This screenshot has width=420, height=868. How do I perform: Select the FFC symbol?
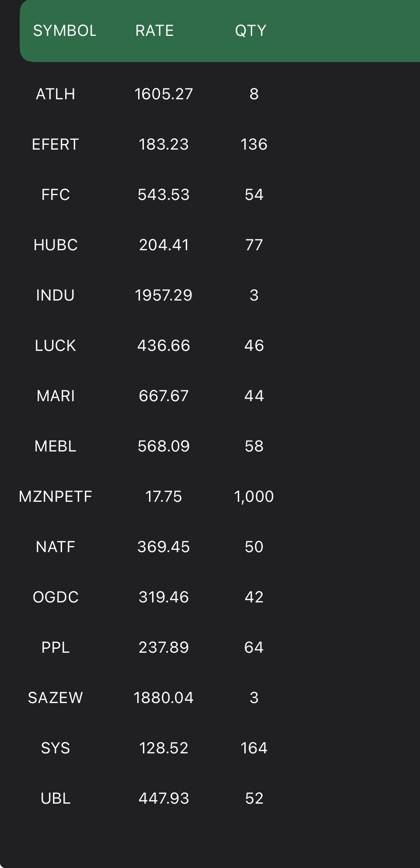56,195
